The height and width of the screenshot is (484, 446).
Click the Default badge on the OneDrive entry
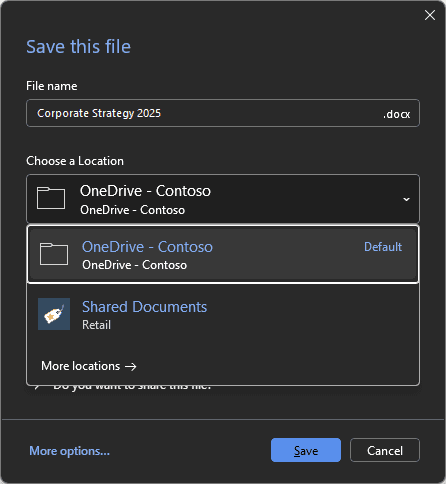pos(383,247)
